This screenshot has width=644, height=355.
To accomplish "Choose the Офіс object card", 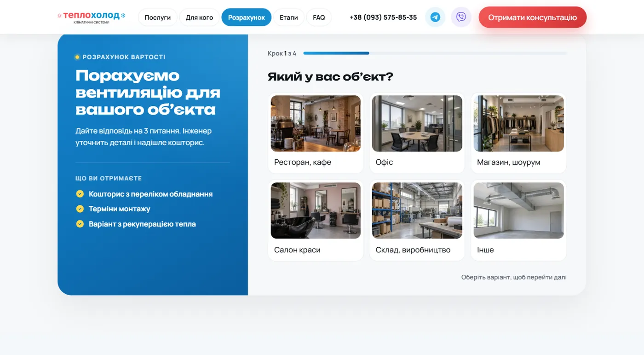I will (417, 133).
